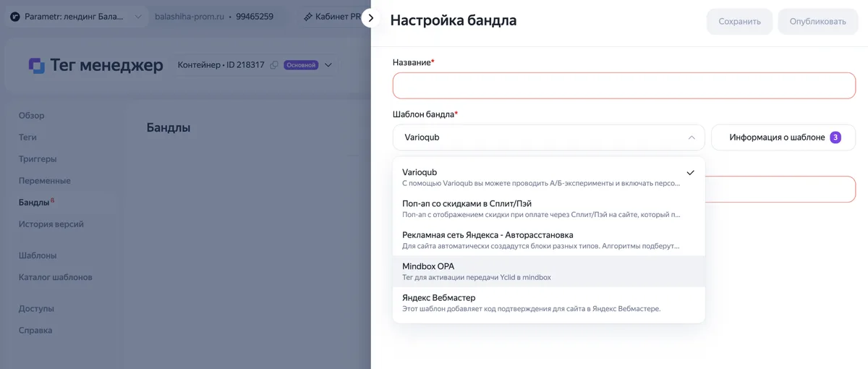Collapse the Шаблон бандла dropdown

click(692, 137)
